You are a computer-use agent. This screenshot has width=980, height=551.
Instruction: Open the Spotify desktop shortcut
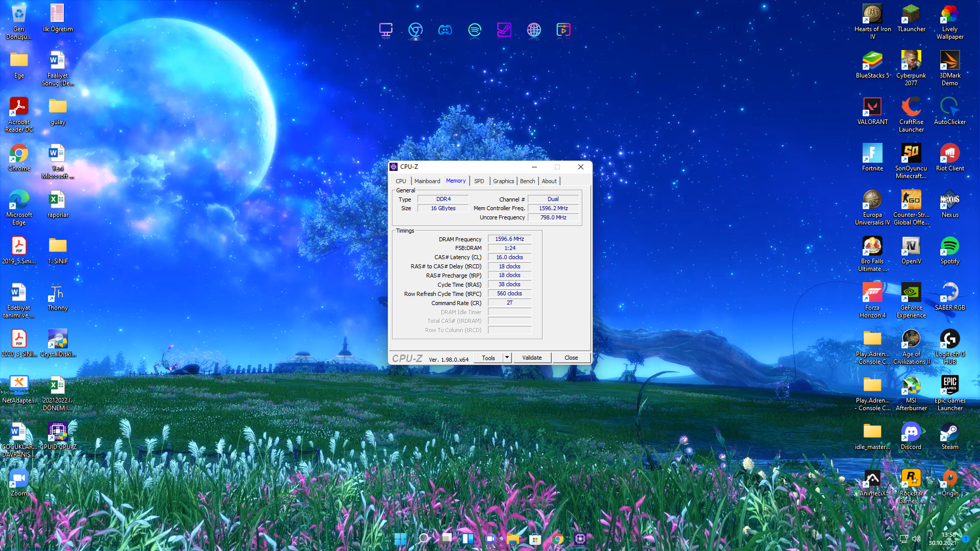point(949,247)
